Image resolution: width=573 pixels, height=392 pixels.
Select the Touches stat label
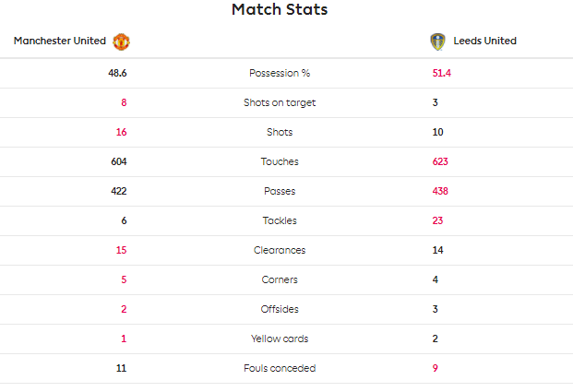click(x=280, y=161)
